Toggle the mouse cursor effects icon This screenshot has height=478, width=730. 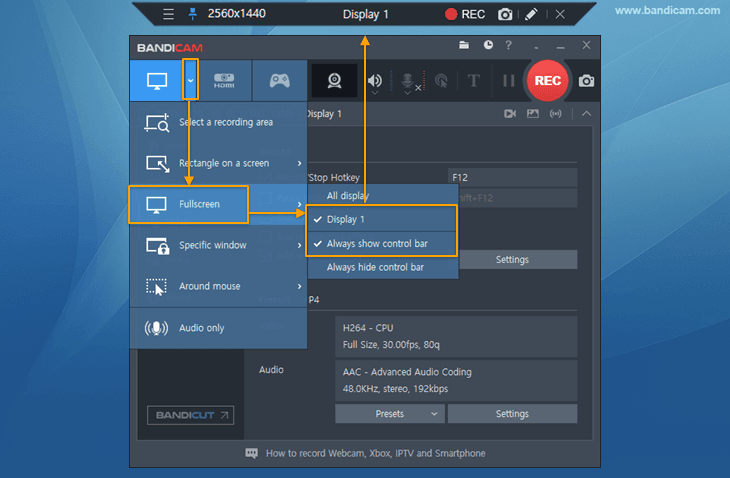click(441, 81)
